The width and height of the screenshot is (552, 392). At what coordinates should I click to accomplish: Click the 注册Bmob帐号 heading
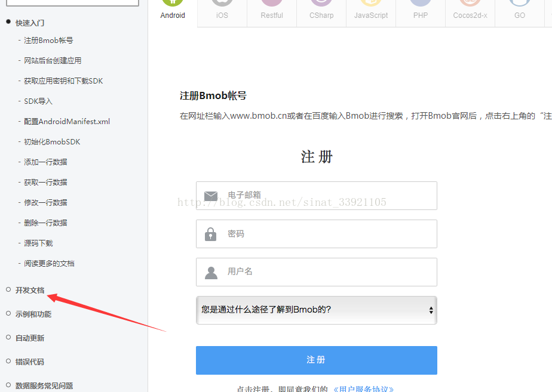(213, 95)
